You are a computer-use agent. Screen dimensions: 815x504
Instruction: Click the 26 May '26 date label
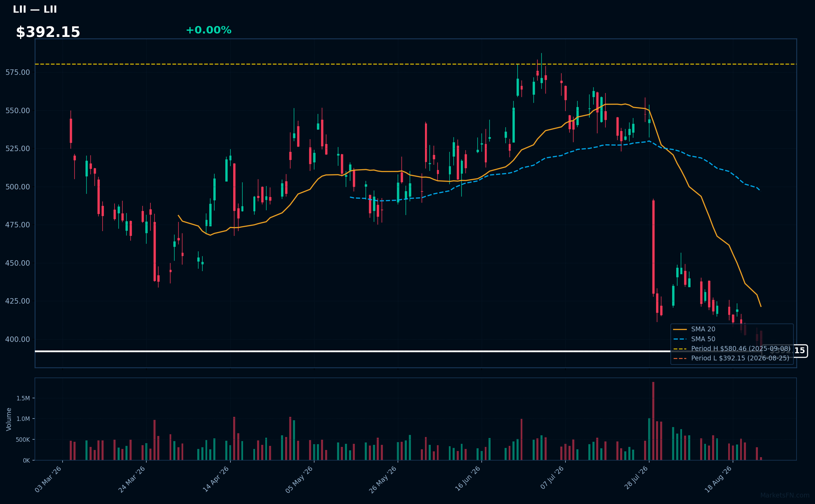click(x=383, y=479)
